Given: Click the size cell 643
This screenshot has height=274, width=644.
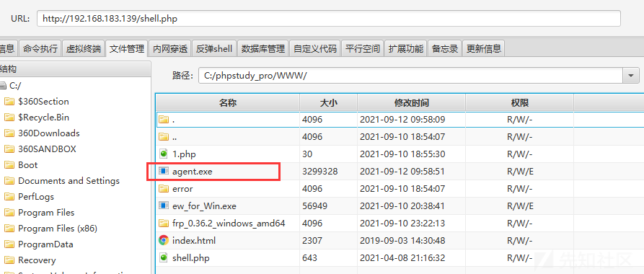Looking at the screenshot, I should tap(309, 258).
